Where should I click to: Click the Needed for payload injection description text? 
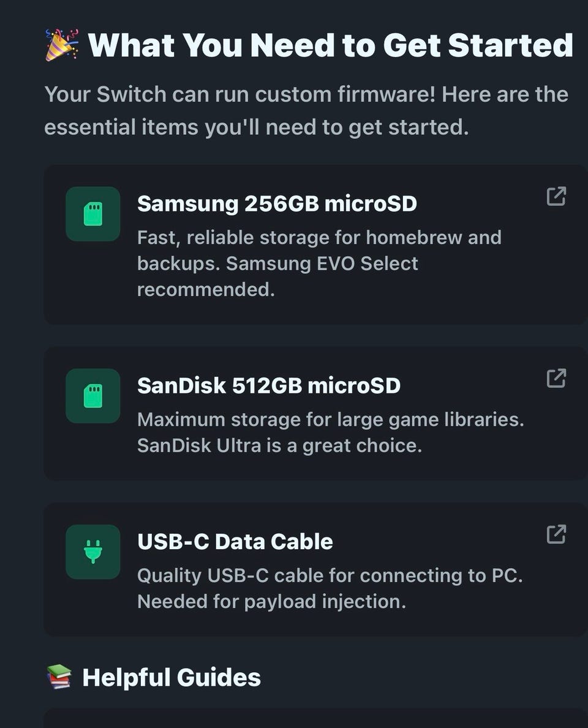pos(271,602)
